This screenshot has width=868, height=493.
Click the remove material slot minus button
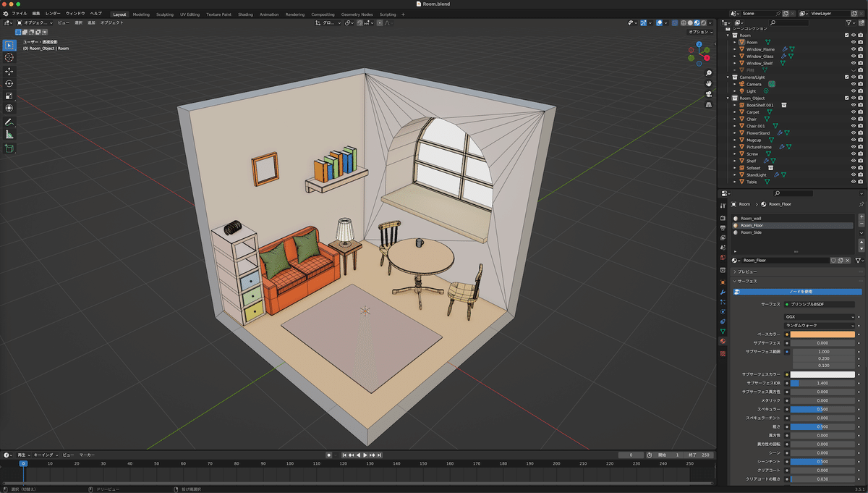[861, 224]
